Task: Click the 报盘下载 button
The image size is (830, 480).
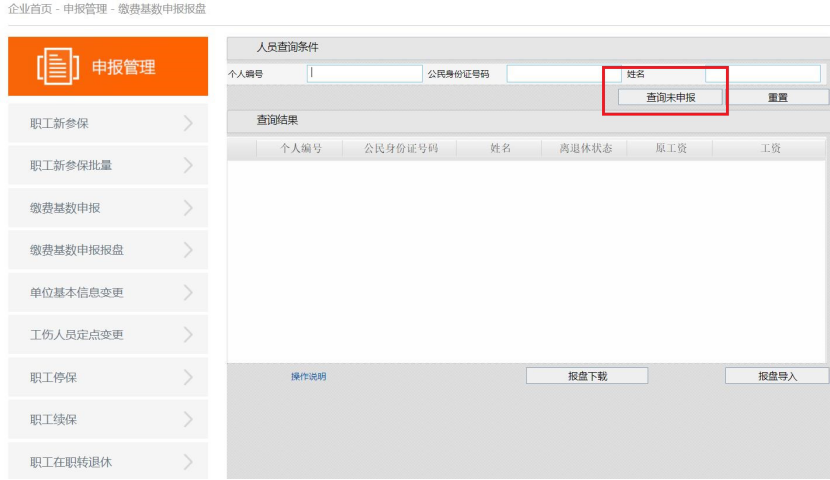Action: pos(587,376)
